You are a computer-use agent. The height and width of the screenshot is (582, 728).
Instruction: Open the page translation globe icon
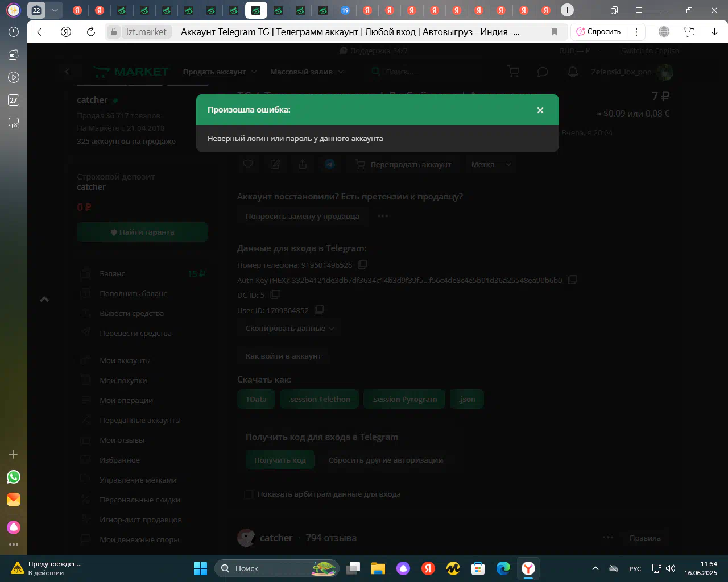(x=664, y=32)
